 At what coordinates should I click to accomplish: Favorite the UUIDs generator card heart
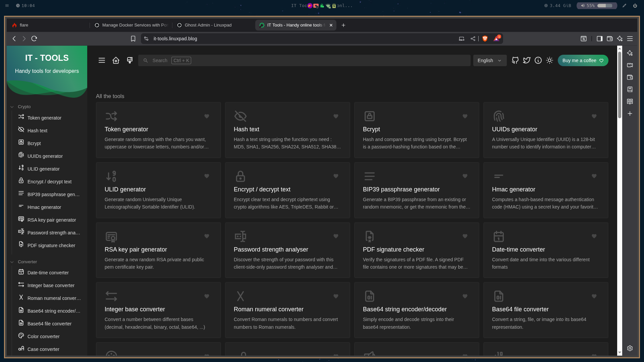pos(594,116)
